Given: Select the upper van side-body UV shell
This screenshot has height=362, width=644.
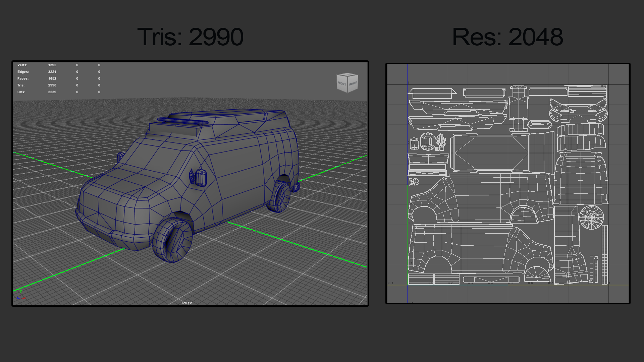Looking at the screenshot, I should (480, 198).
